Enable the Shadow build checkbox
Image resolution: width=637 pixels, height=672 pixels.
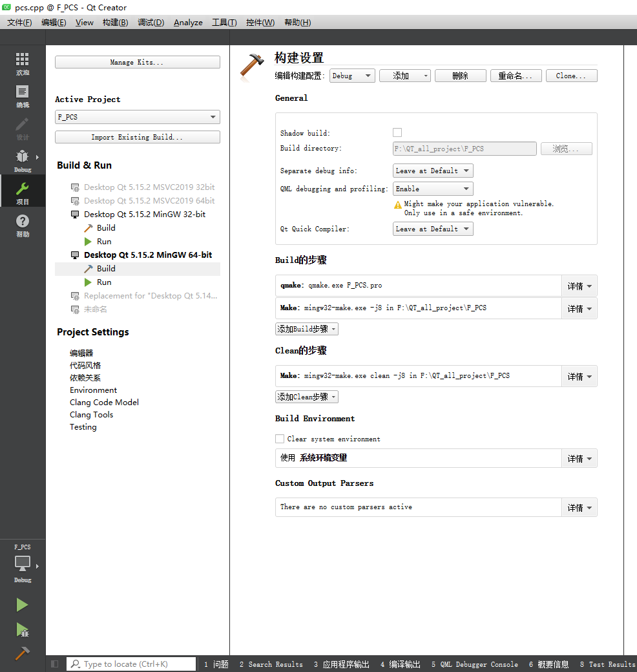[x=397, y=132]
